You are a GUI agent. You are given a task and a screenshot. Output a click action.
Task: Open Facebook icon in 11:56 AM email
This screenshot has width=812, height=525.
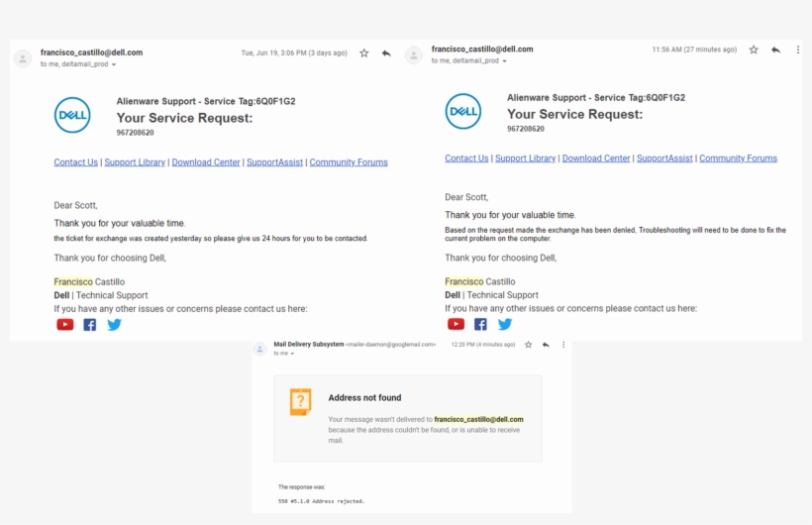point(480,325)
